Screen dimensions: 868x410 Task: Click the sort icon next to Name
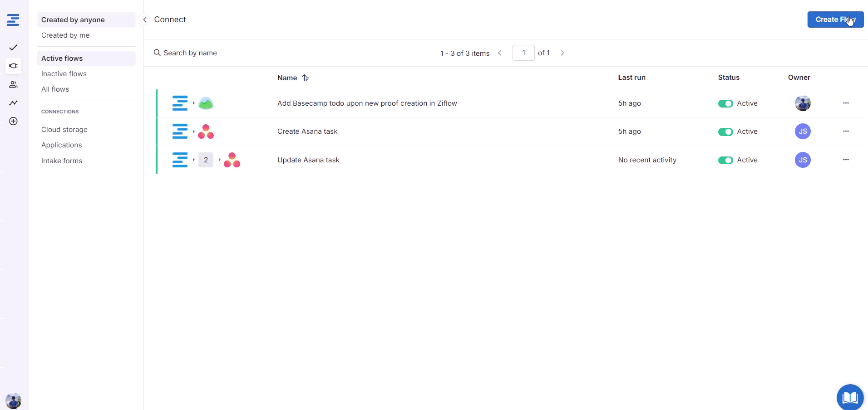pos(306,78)
